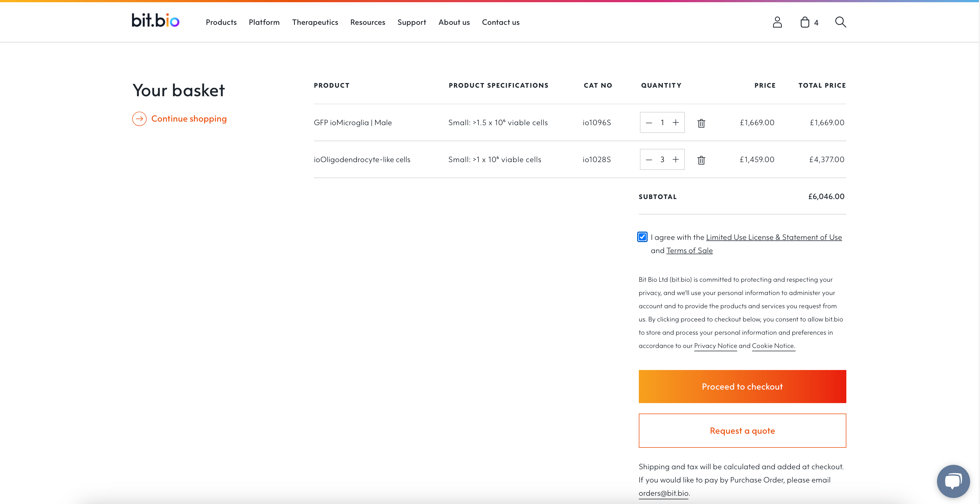Click the Continue shopping arrow icon
Viewport: 980px width, 504px height.
coord(140,118)
